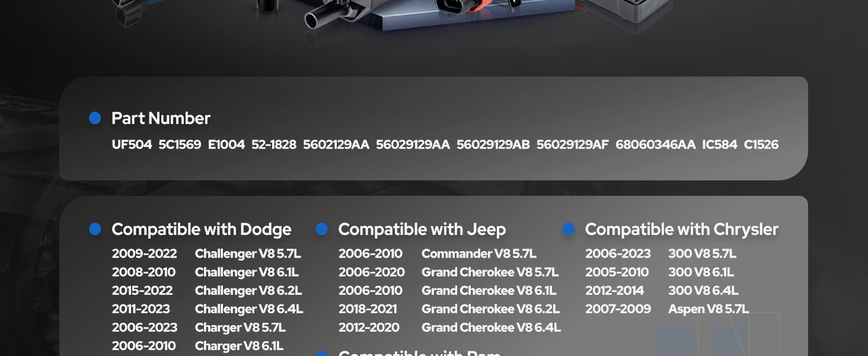Click Grand Cherokee V8 6.2L text
The image size is (868, 356).
(490, 309)
